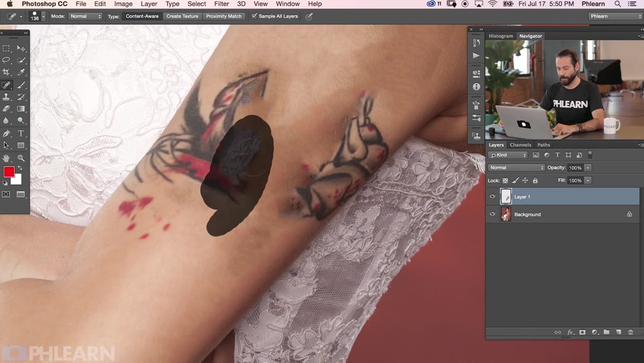Image resolution: width=644 pixels, height=363 pixels.
Task: Switch to the Channels tab
Action: 520,145
